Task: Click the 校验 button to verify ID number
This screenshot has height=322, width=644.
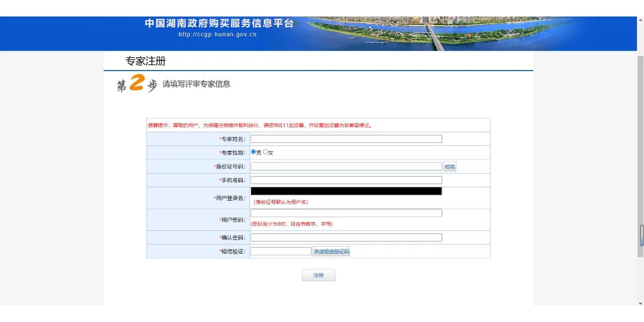Action: [449, 166]
